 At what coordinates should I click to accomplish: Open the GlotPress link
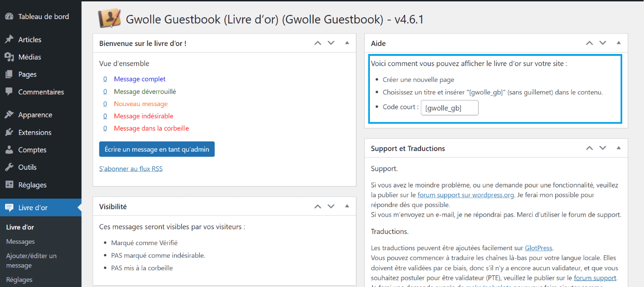[539, 248]
